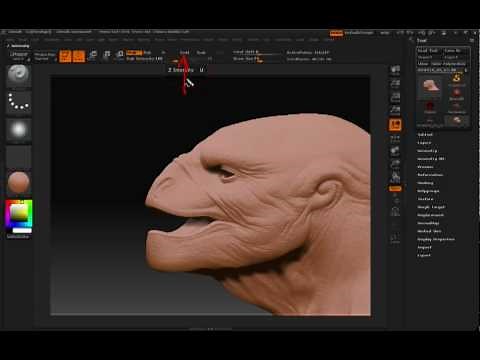Select the Rotate transform icon
This screenshot has height=360, width=480.
click(119, 56)
